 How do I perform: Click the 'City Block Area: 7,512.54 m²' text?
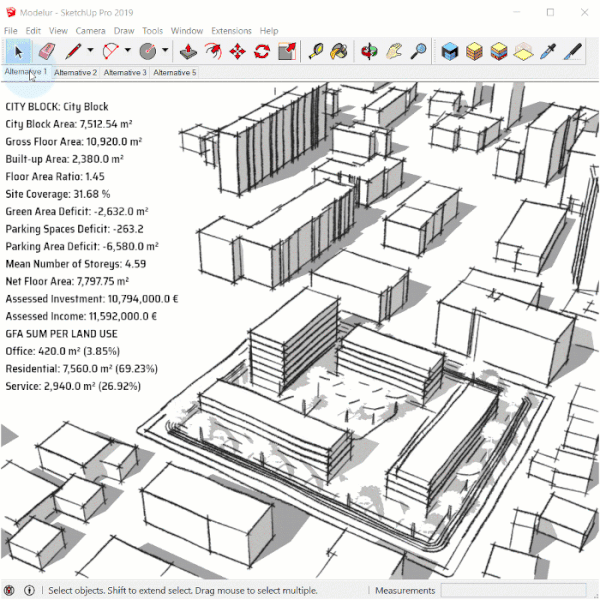(x=69, y=124)
